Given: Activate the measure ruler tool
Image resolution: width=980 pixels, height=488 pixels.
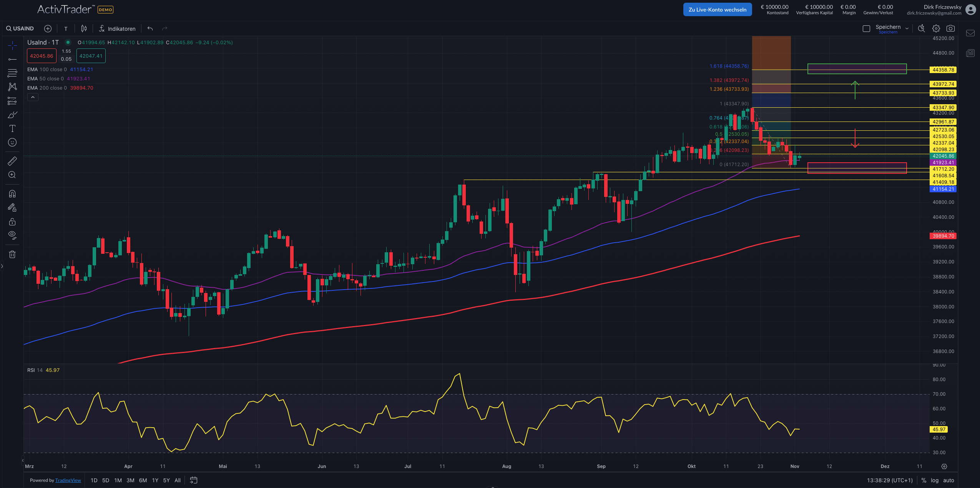Looking at the screenshot, I should point(12,161).
